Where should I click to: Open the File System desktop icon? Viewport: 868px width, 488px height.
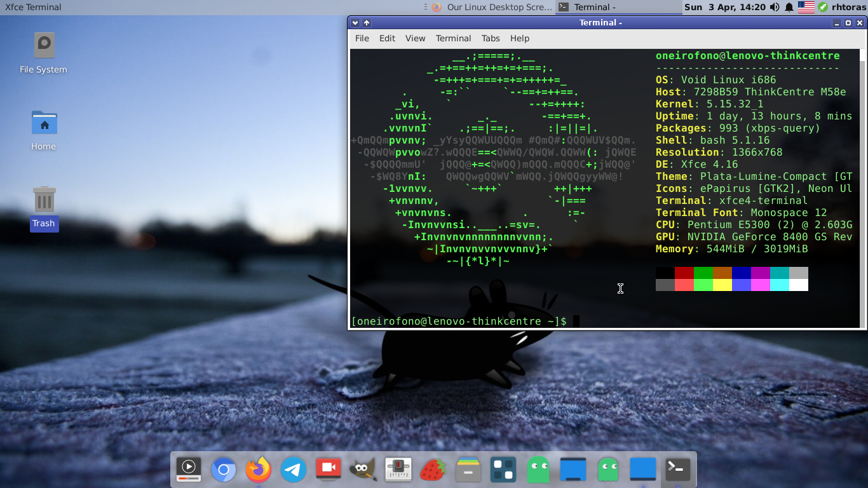click(x=43, y=53)
